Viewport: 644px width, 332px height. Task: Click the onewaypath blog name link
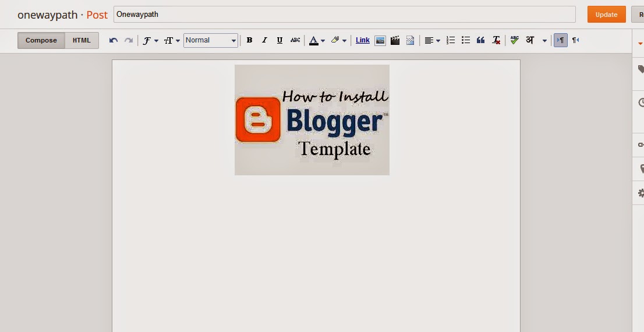[x=47, y=15]
